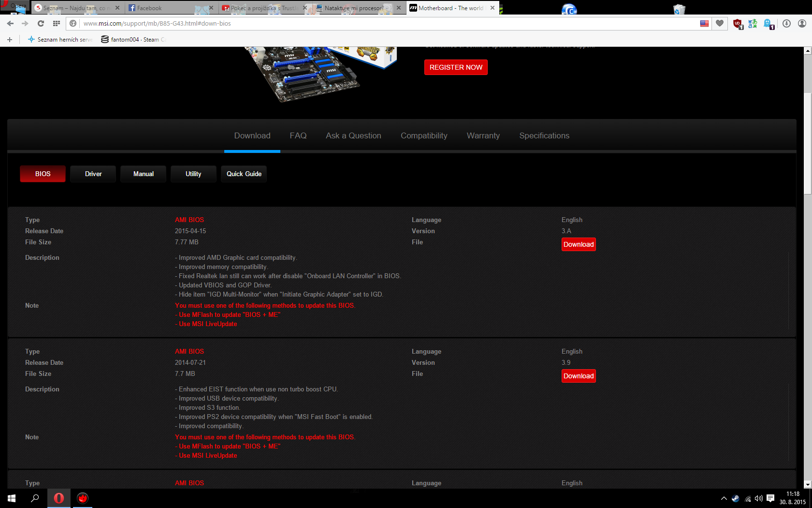Click the site info globe in address bar

point(73,23)
